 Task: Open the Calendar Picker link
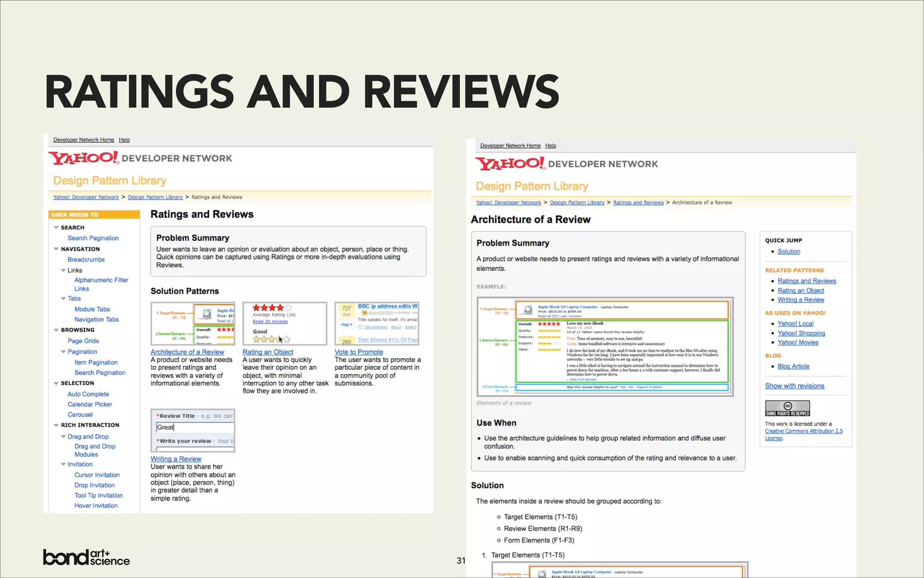90,404
